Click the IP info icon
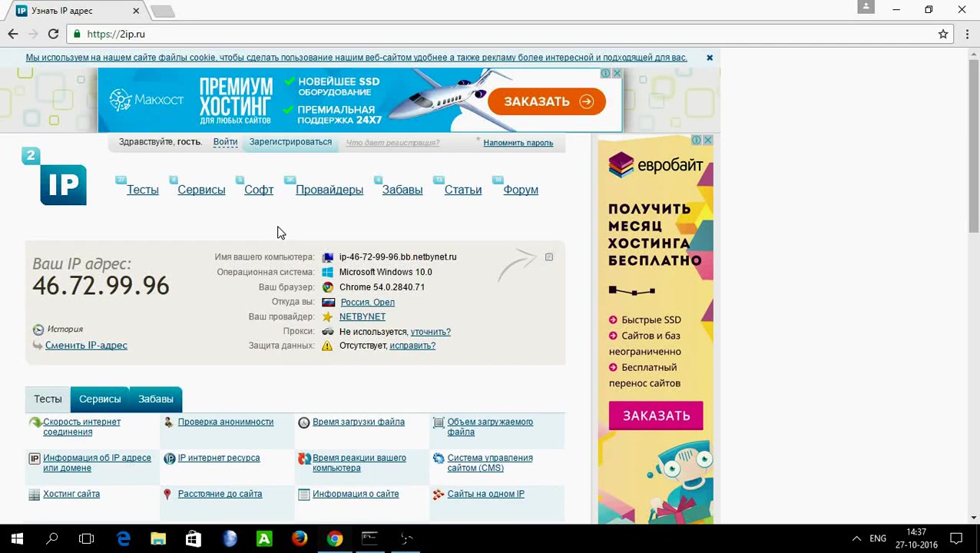The height and width of the screenshot is (553, 980). [34, 459]
